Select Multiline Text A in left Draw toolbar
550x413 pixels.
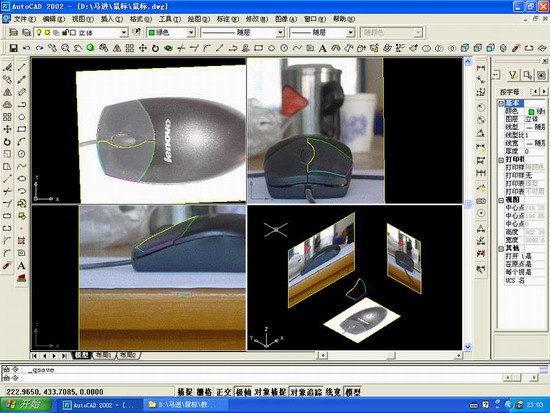point(21,265)
